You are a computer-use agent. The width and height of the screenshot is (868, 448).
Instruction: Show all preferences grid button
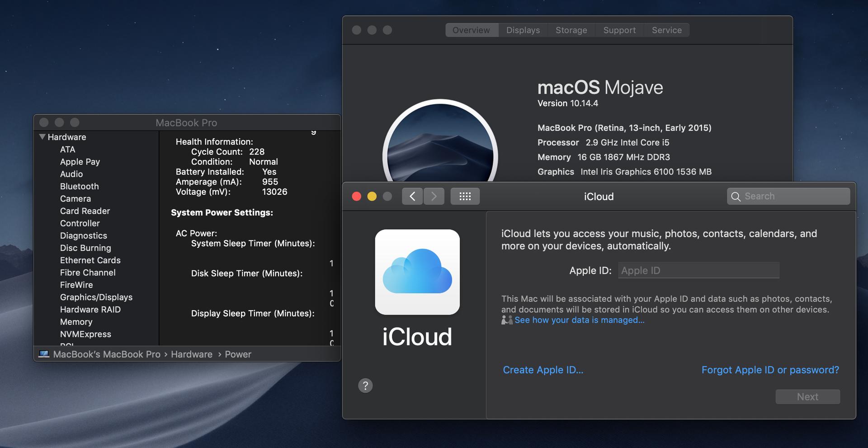point(465,196)
